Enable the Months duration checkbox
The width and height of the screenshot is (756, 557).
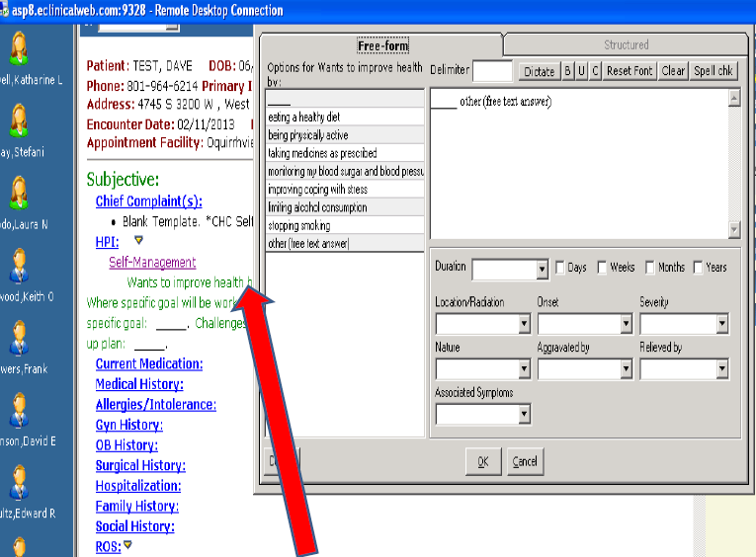[x=650, y=267]
